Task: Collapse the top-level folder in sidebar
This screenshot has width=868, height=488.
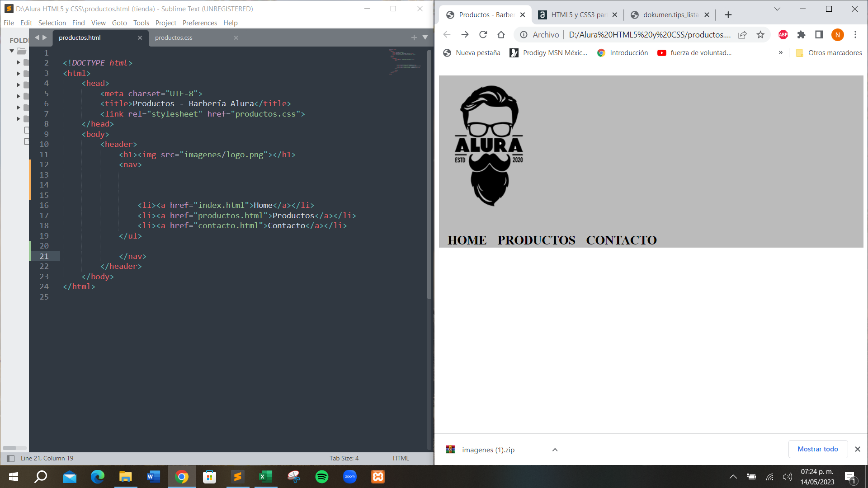Action: tap(12, 51)
